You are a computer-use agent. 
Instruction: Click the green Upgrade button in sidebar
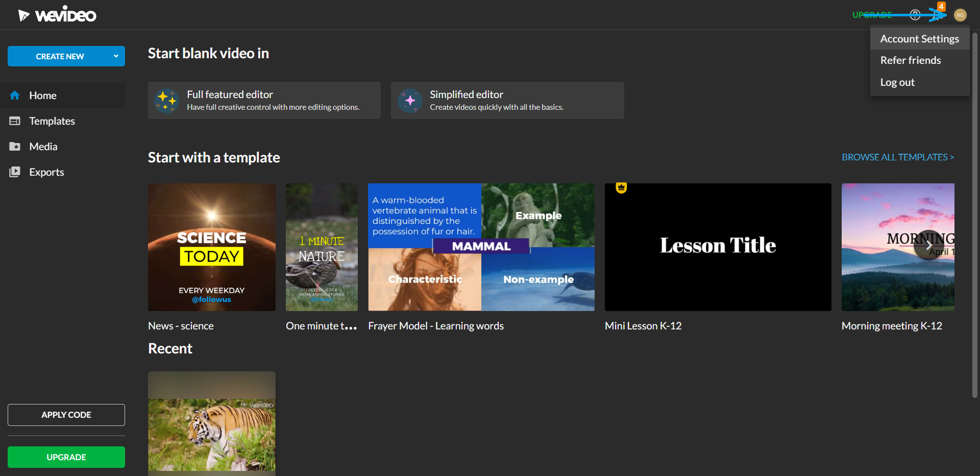pos(66,457)
